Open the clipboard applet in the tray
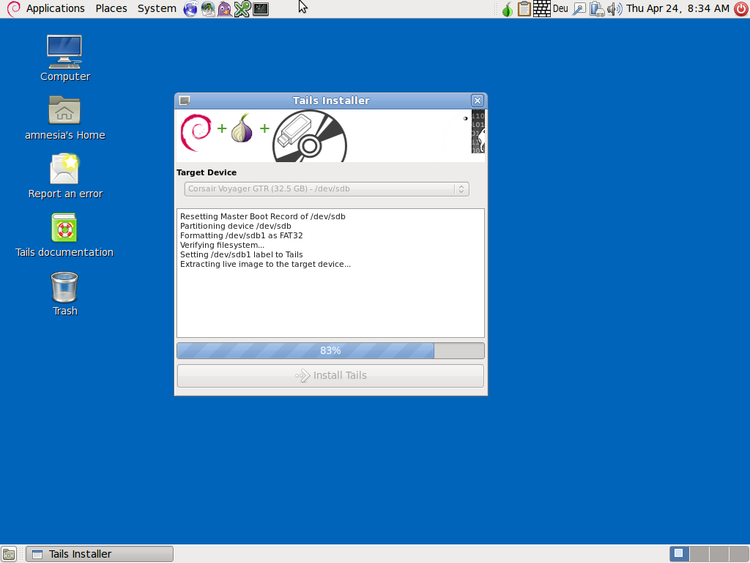 point(524,9)
